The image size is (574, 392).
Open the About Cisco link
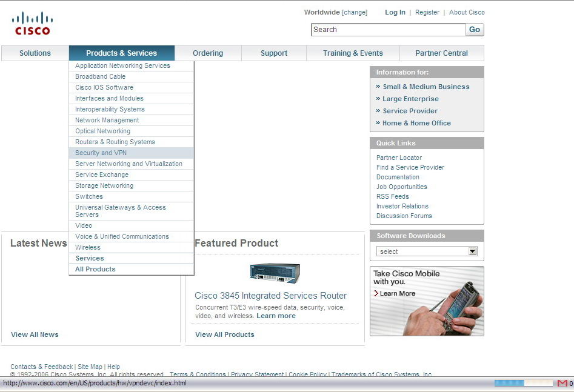pos(467,12)
